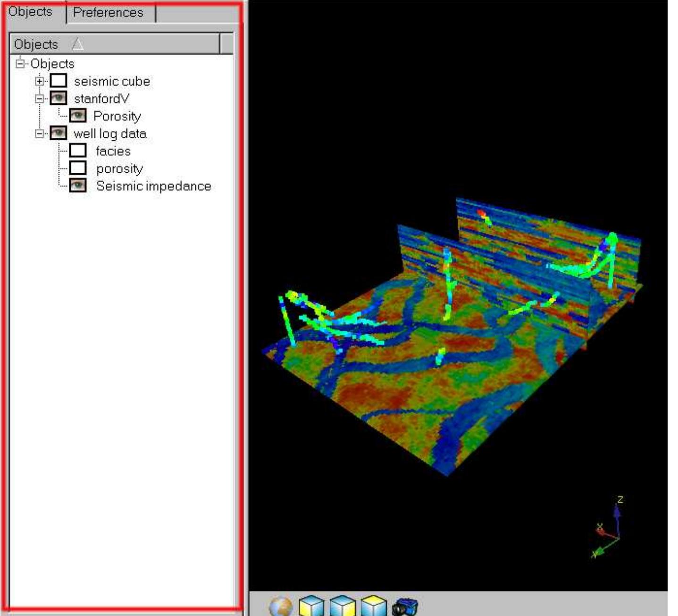Collapse the stanfordV tree node
Viewport: 678px width, 616px height.
[40, 99]
